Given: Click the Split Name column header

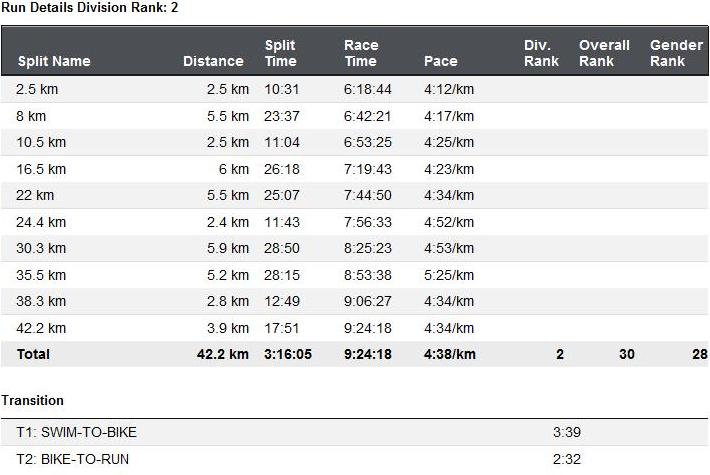Looking at the screenshot, I should click(54, 61).
